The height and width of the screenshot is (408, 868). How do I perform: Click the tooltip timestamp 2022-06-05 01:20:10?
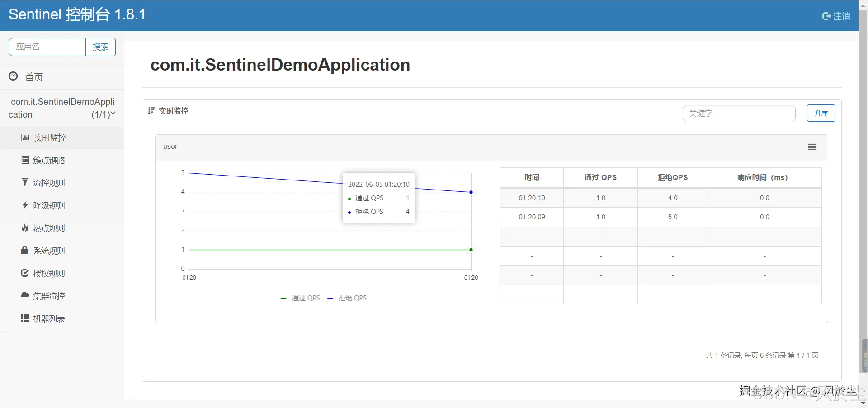tap(378, 184)
